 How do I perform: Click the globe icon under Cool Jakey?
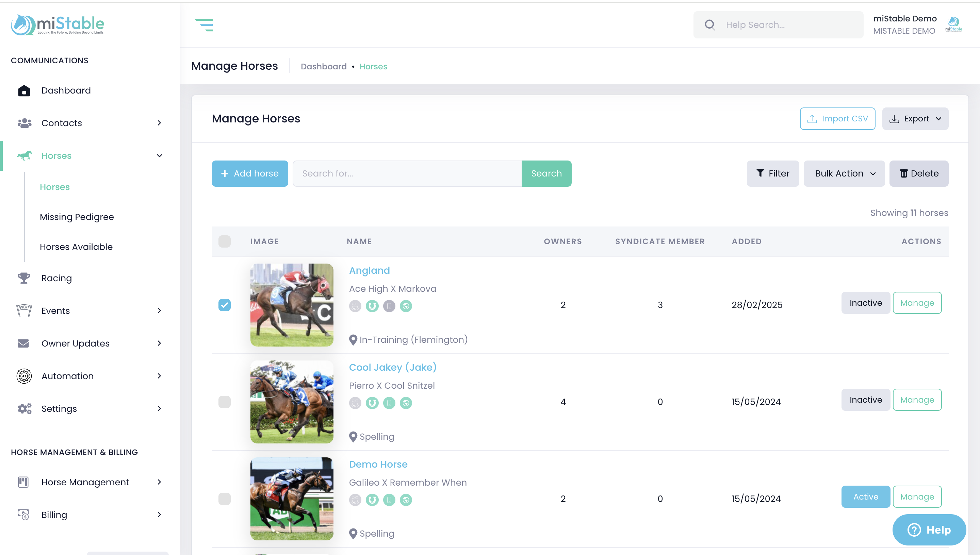pyautogui.click(x=406, y=403)
